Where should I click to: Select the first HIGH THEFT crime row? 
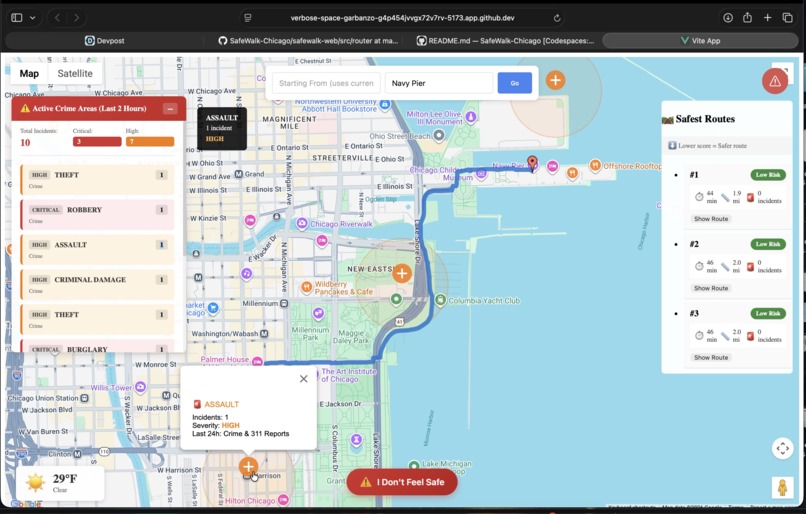[x=98, y=179]
